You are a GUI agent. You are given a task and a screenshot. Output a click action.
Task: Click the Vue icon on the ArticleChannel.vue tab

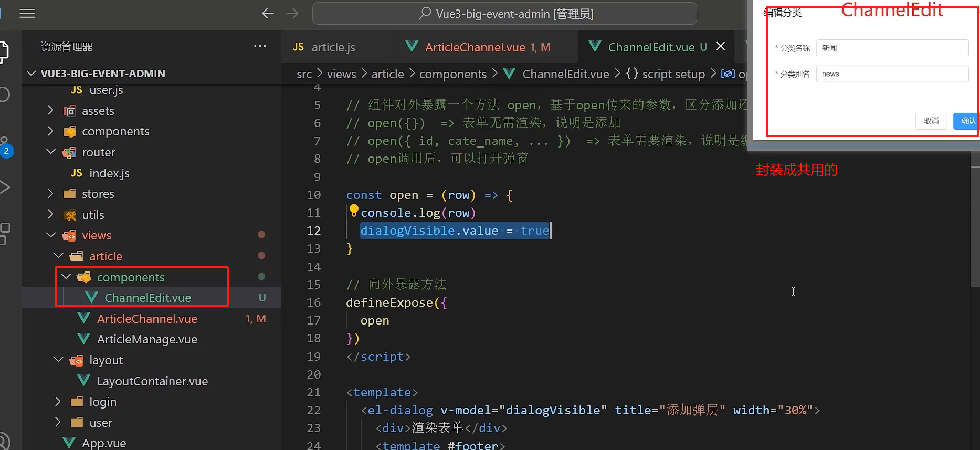(412, 47)
